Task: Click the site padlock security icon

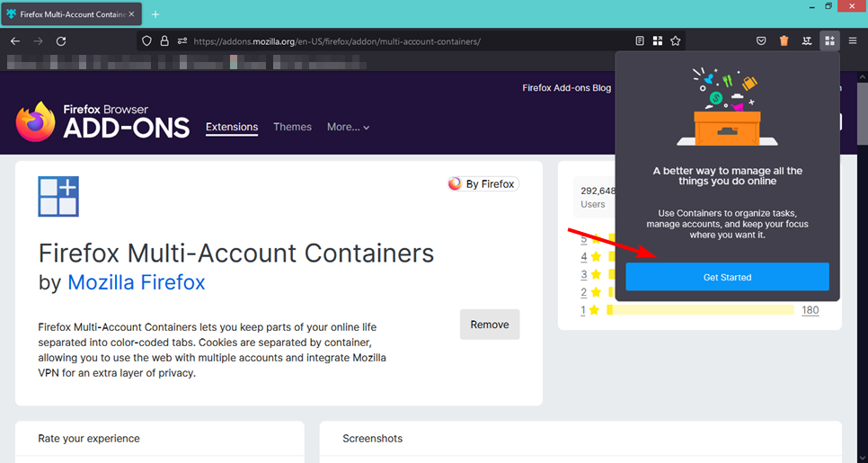Action: tap(164, 41)
